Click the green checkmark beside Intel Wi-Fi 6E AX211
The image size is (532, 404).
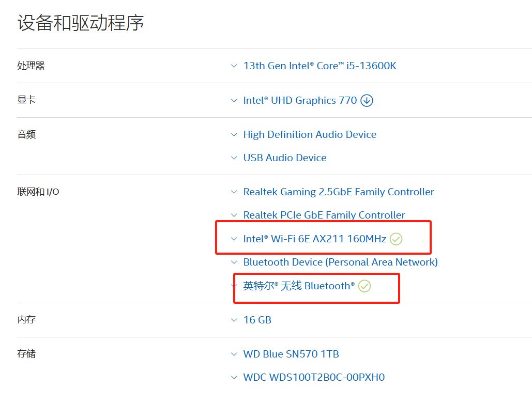(x=396, y=239)
